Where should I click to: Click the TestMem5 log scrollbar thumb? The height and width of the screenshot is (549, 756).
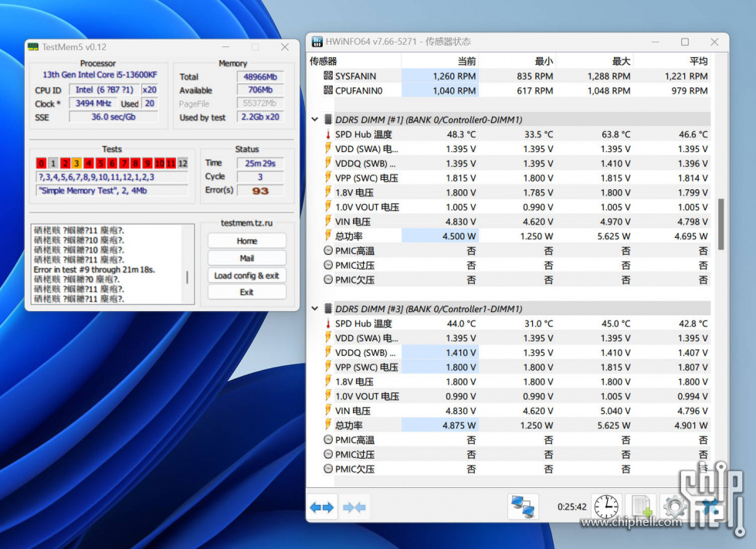tap(187, 277)
